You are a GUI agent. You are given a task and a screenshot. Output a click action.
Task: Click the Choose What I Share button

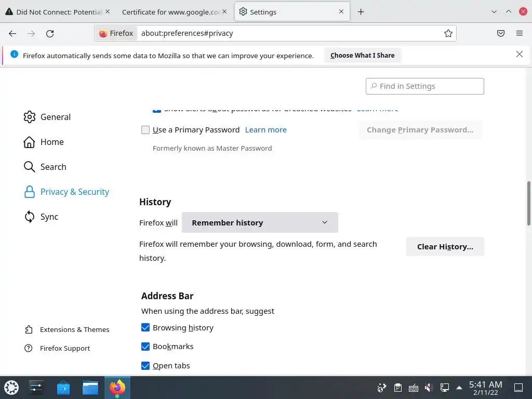tap(362, 55)
